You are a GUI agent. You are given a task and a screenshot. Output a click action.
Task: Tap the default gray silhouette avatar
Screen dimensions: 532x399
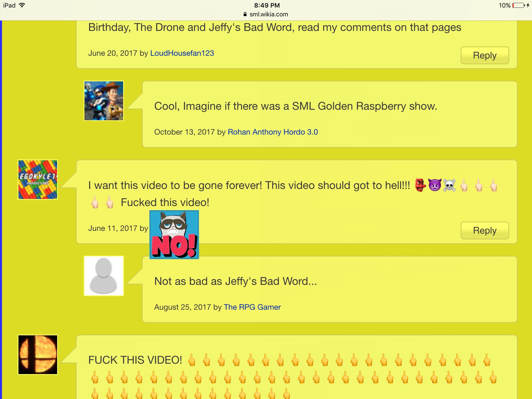click(104, 276)
